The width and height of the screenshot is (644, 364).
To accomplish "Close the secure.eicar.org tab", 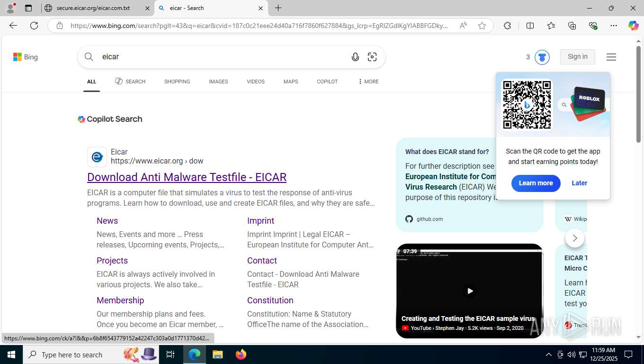I will pyautogui.click(x=147, y=8).
